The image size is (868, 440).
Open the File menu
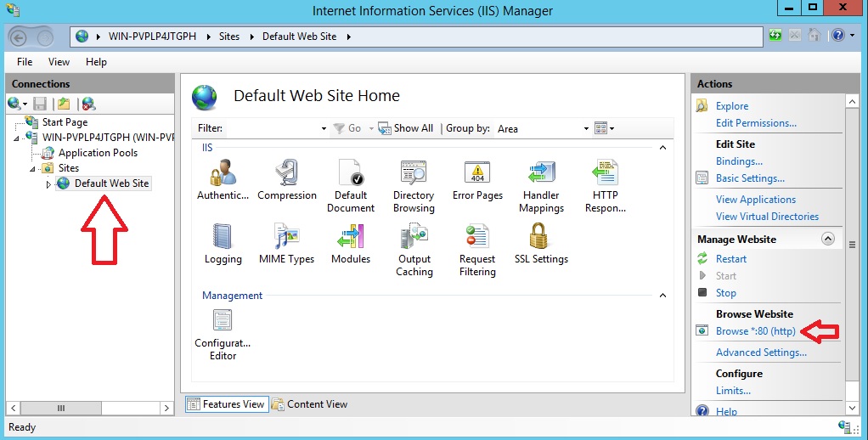[25, 62]
